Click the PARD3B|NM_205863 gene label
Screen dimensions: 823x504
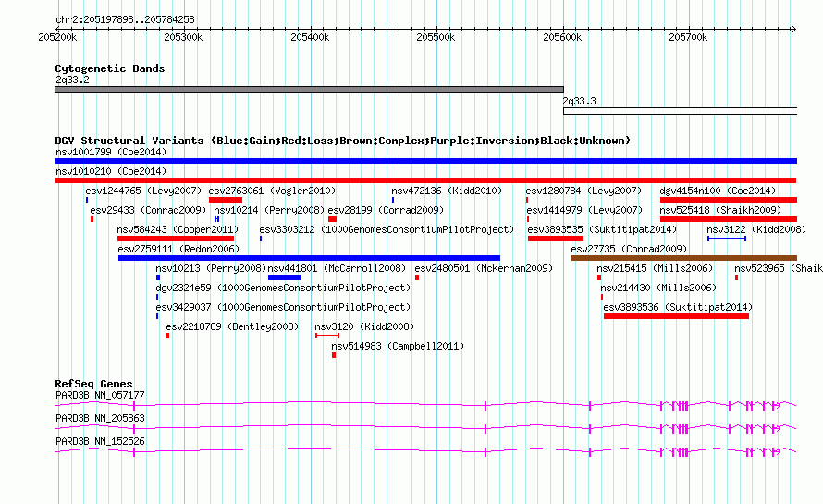click(100, 418)
